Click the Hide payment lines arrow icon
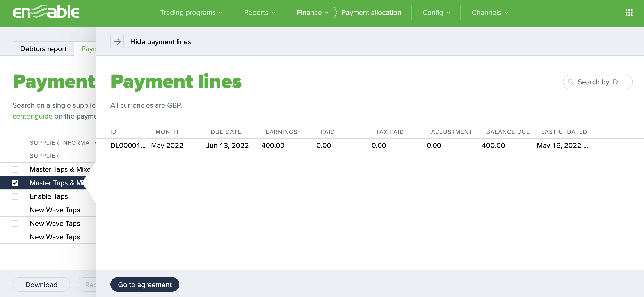This screenshot has height=297, width=644. tap(117, 41)
